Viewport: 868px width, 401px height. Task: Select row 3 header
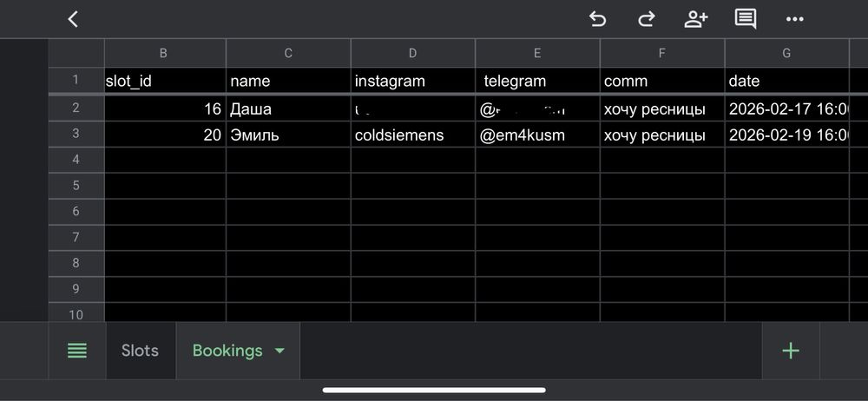(76, 135)
